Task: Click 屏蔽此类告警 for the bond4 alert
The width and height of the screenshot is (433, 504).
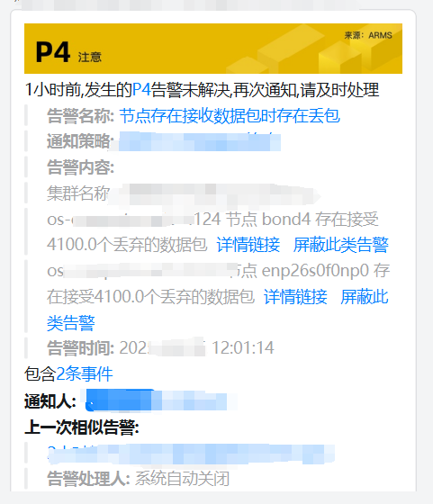Action: (x=341, y=245)
